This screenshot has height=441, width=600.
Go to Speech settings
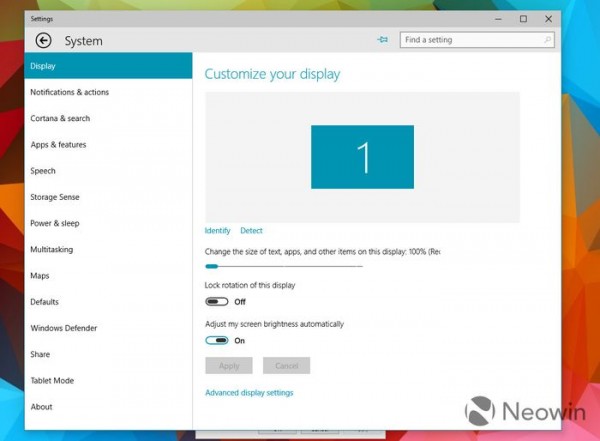(43, 171)
